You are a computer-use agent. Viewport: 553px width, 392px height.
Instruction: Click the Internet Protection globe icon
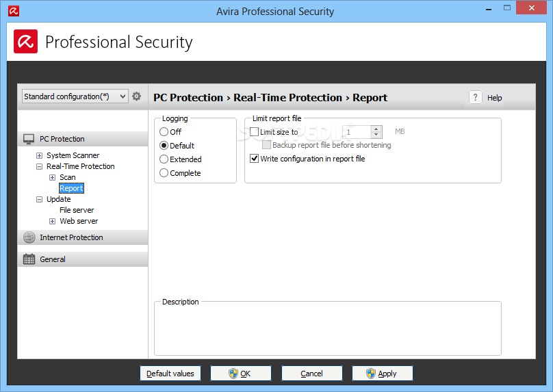29,237
